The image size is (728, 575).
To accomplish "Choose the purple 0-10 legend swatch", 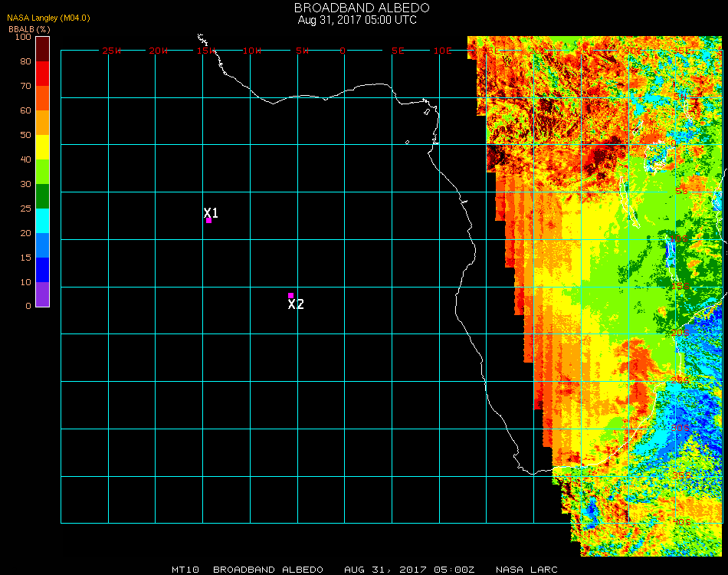I will (43, 294).
